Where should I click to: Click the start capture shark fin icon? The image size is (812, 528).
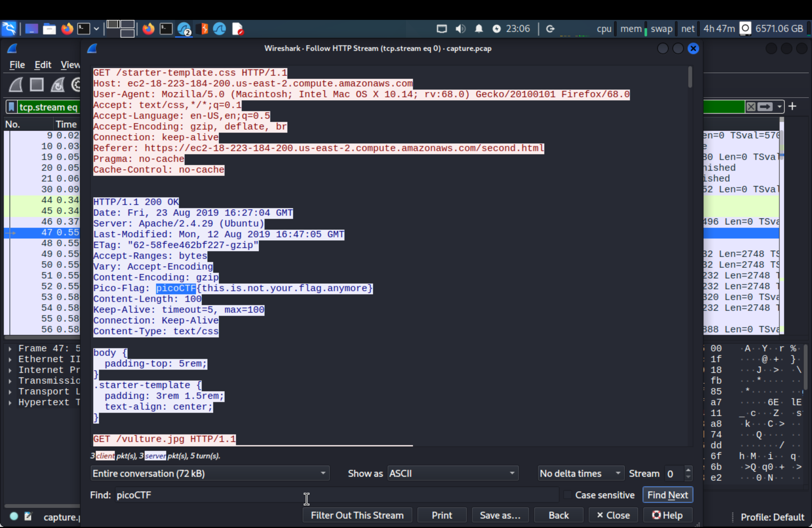pos(16,85)
